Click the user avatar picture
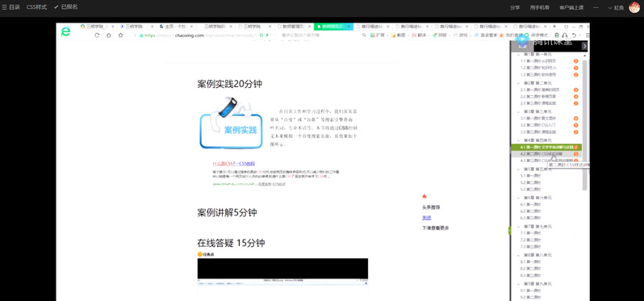 tap(634, 7)
